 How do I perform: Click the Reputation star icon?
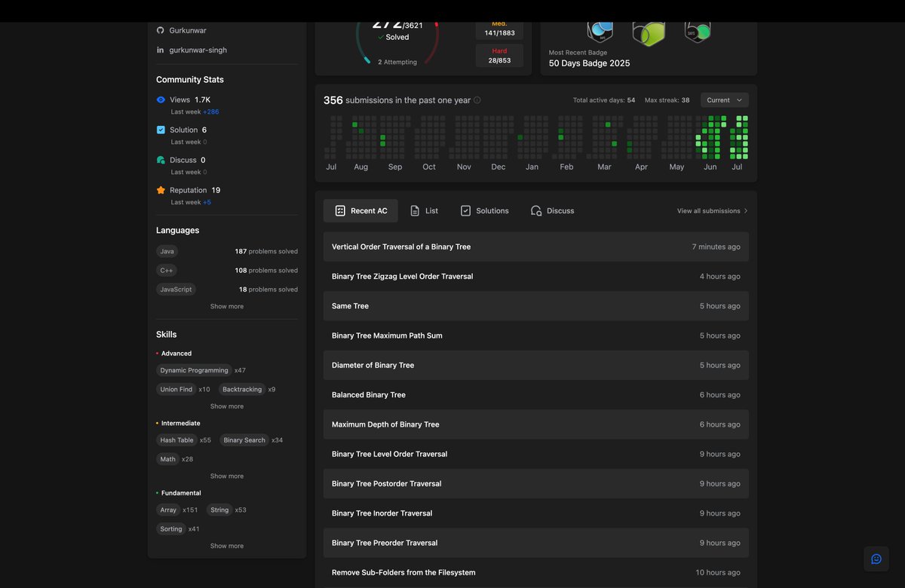[161, 190]
